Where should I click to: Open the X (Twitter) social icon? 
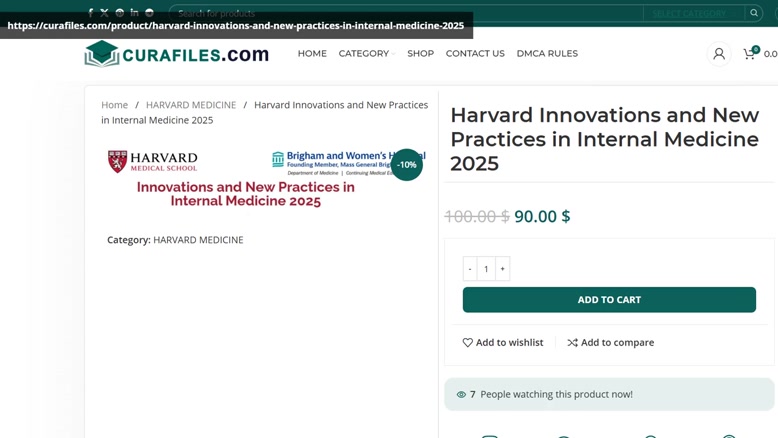[104, 12]
